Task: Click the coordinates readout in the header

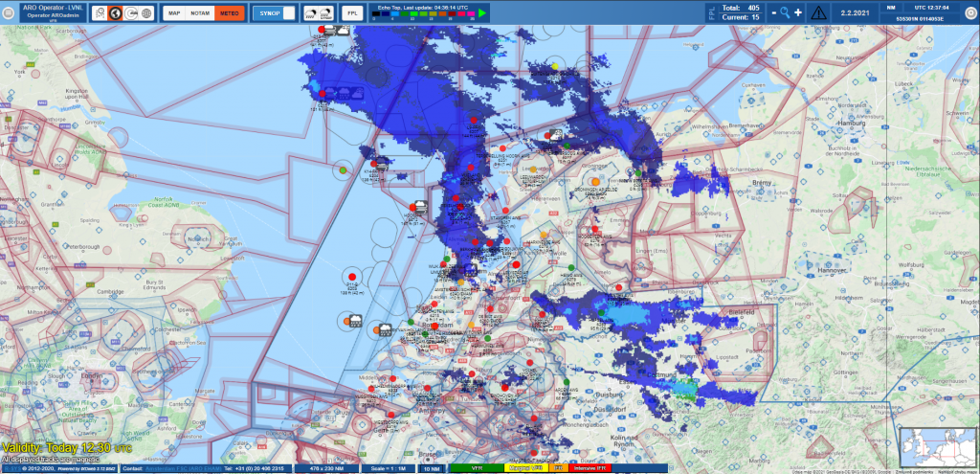Action: [x=920, y=19]
